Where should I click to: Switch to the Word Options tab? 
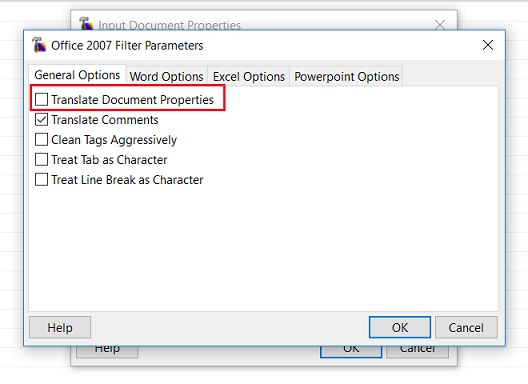(x=166, y=76)
